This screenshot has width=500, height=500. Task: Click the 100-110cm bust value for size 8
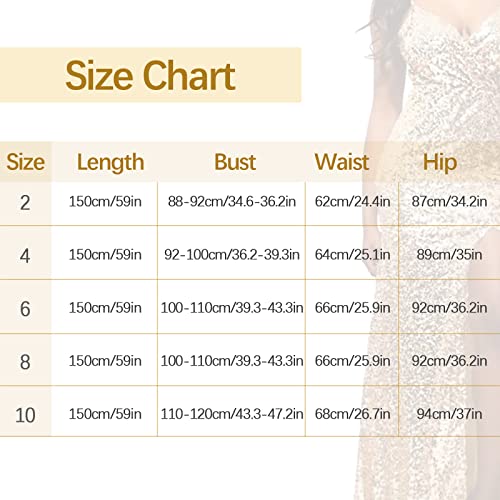(232, 361)
